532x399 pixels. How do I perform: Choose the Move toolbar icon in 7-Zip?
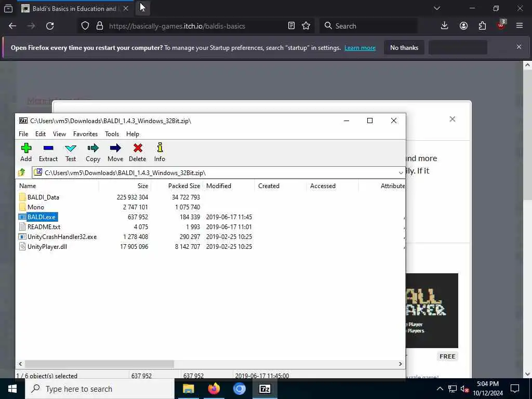point(115,152)
